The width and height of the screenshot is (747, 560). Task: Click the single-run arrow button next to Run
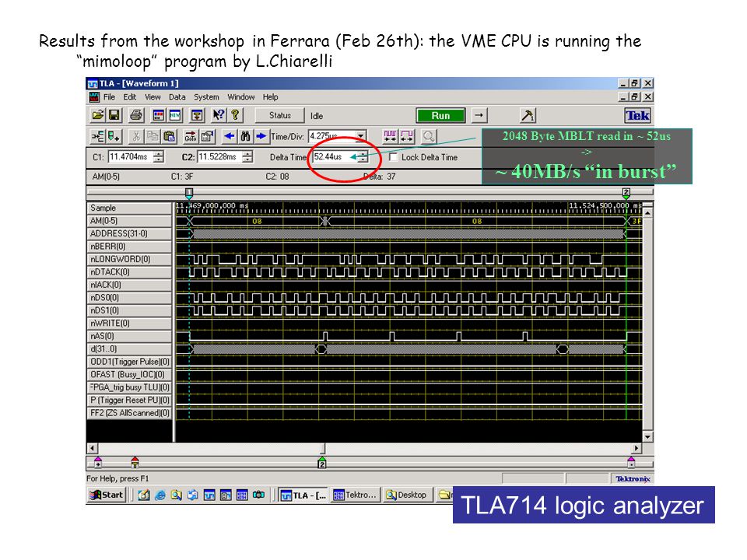[479, 115]
